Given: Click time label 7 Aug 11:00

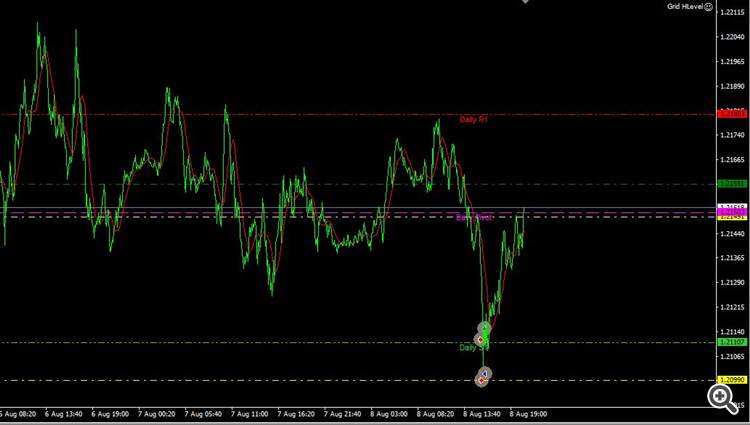Looking at the screenshot, I should click(x=249, y=414).
